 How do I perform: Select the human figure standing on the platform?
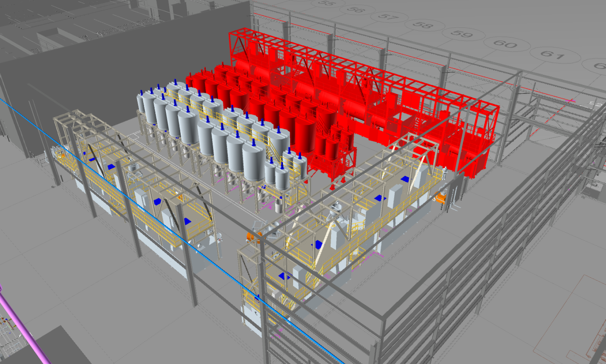pyautogui.click(x=445, y=173)
